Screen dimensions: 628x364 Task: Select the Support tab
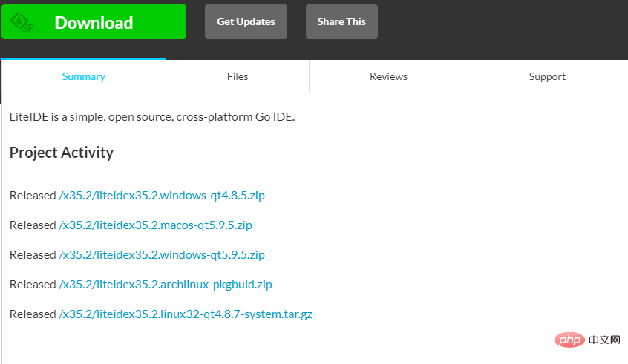point(547,76)
